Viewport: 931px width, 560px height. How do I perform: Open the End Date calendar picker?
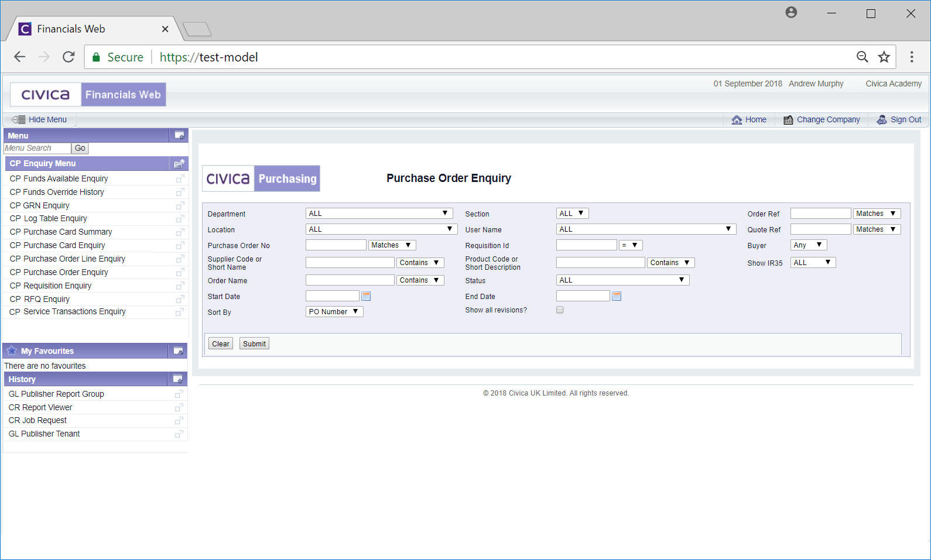[617, 296]
